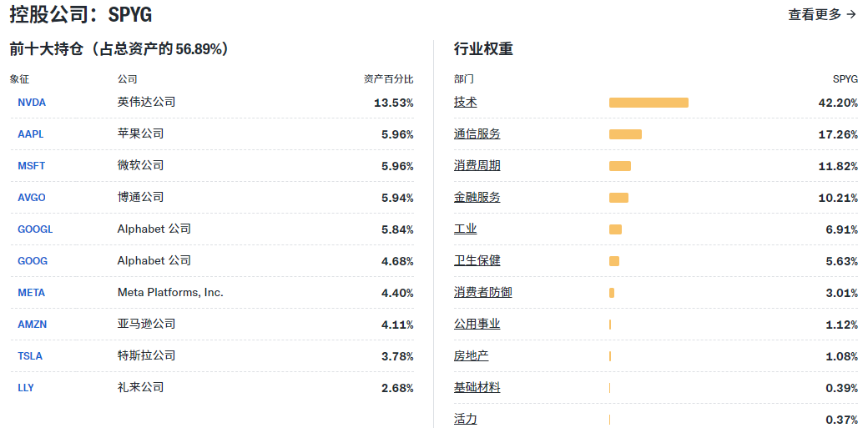This screenshot has width=868, height=428.
Task: Click the GOOG ticker link
Action: tap(33, 261)
